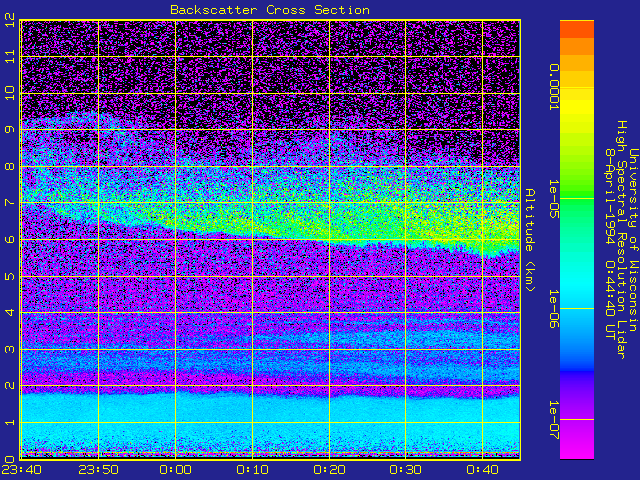This screenshot has width=640, height=480.
Task: Click the 'Backscatter Cross Section' title
Action: 270,10
